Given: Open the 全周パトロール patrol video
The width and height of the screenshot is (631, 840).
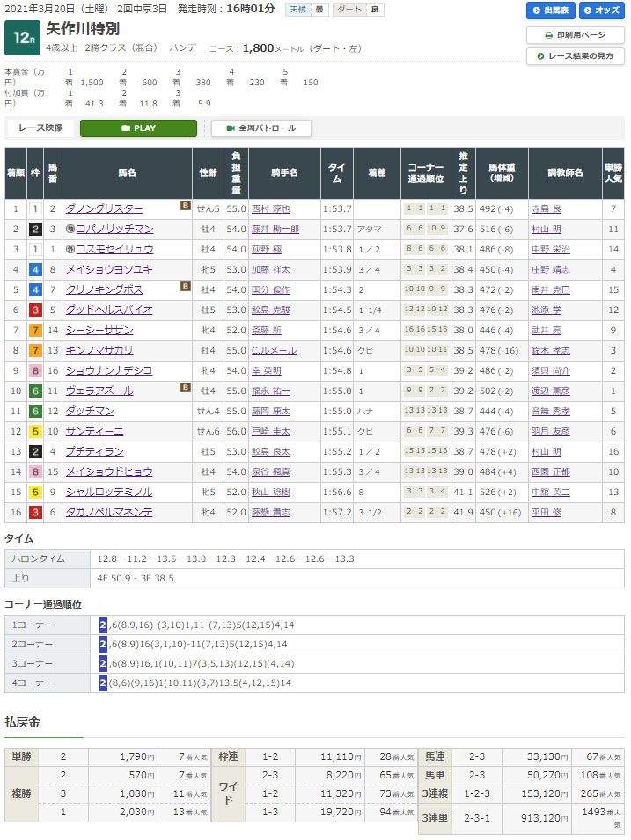Looking at the screenshot, I should (x=260, y=128).
